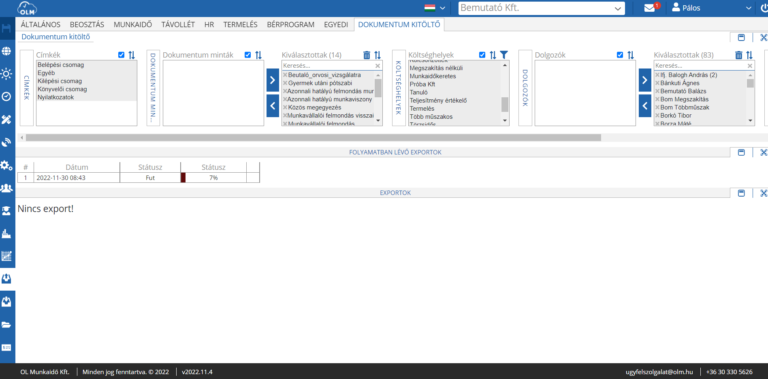This screenshot has width=768, height=379.
Task: Remove workers with left arrow button
Action: [x=645, y=106]
